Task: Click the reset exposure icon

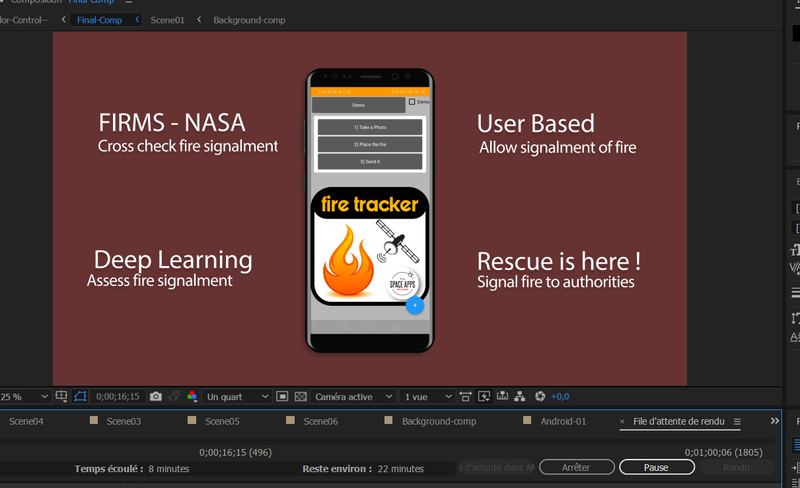Action: tap(540, 397)
